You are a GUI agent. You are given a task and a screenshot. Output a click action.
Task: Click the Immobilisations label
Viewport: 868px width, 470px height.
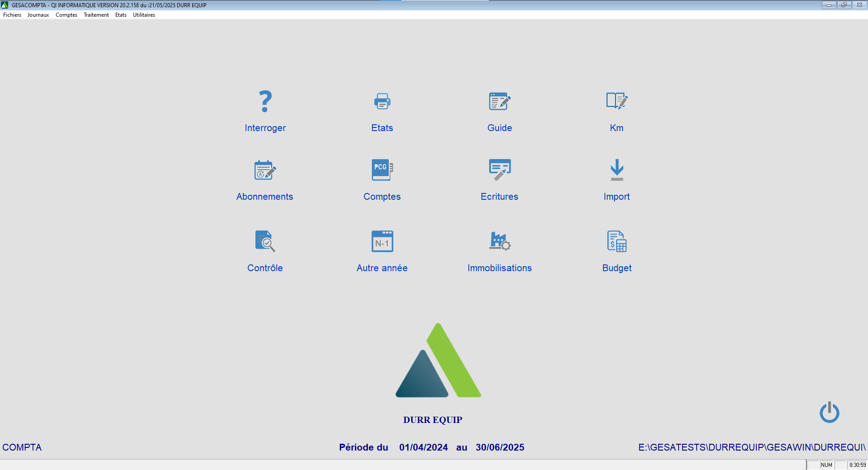click(x=500, y=268)
